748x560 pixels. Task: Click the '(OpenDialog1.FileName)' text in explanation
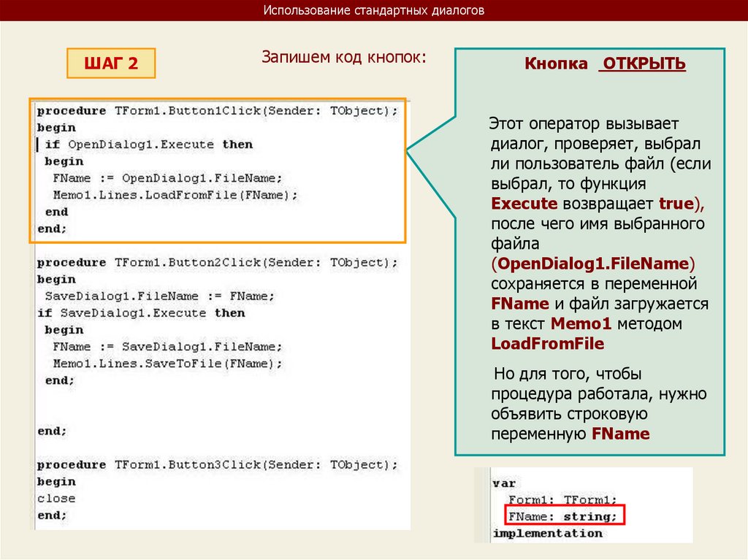[x=593, y=264]
